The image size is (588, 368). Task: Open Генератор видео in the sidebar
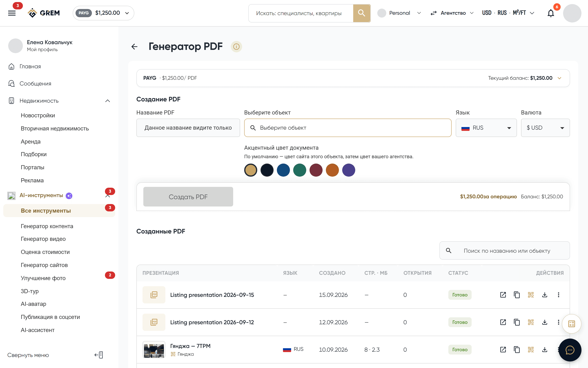coord(43,239)
